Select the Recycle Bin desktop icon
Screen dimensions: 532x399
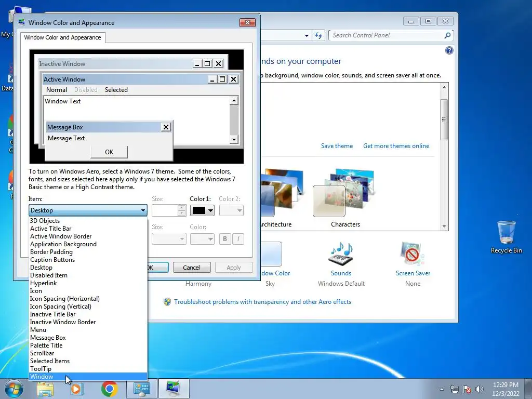coord(506,237)
